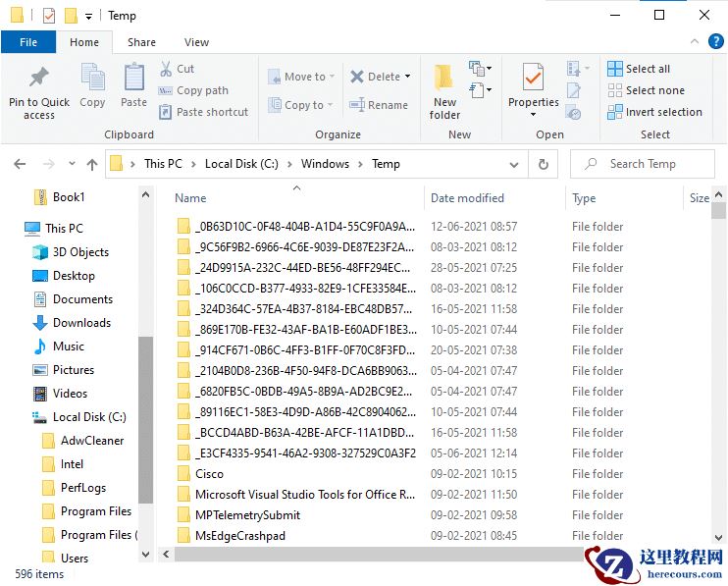The height and width of the screenshot is (586, 728).
Task: Expand the Properties dropdown arrow
Action: coord(533,114)
